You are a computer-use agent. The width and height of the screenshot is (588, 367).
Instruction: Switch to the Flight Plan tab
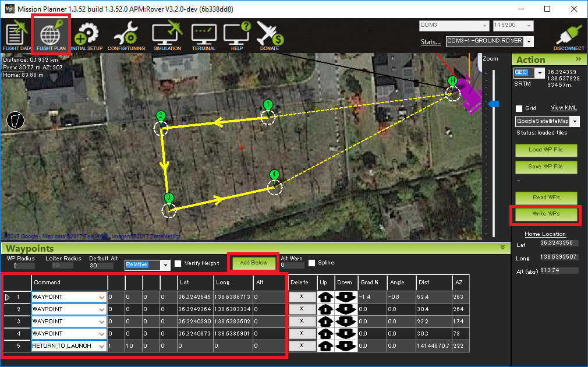point(52,35)
